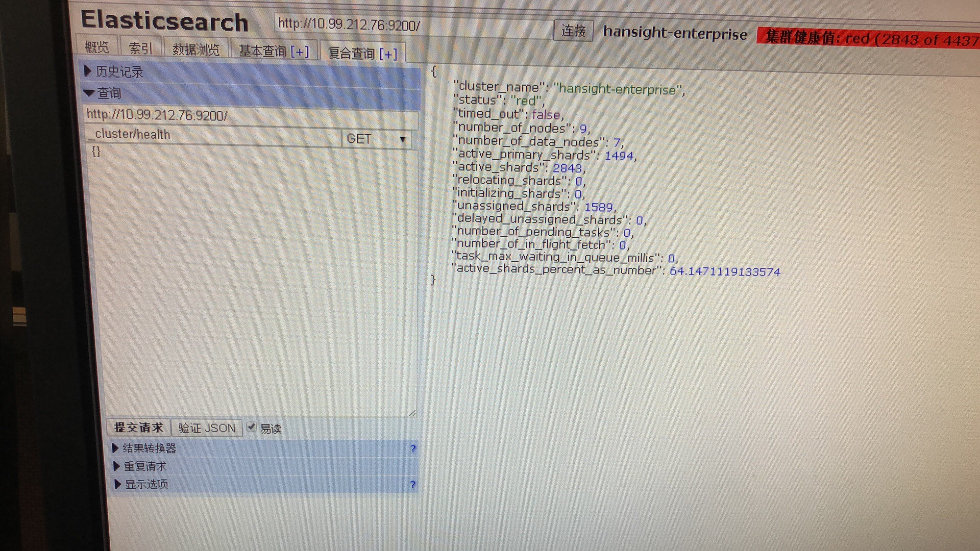Open the GET method dropdown

pos(376,139)
